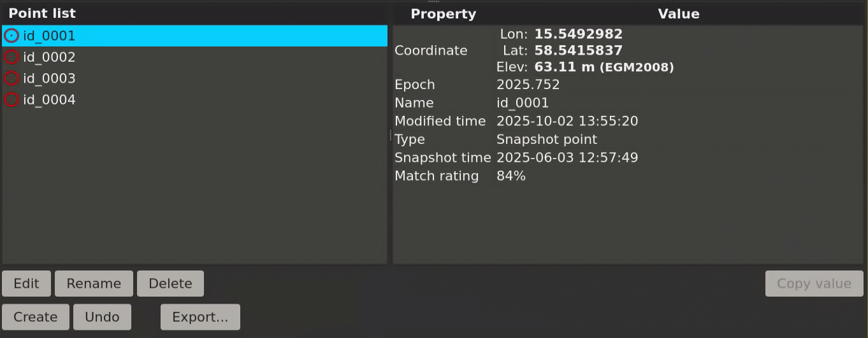This screenshot has height=338, width=868.
Task: Click the red circle icon beside id_0004
Action: pyautogui.click(x=11, y=100)
